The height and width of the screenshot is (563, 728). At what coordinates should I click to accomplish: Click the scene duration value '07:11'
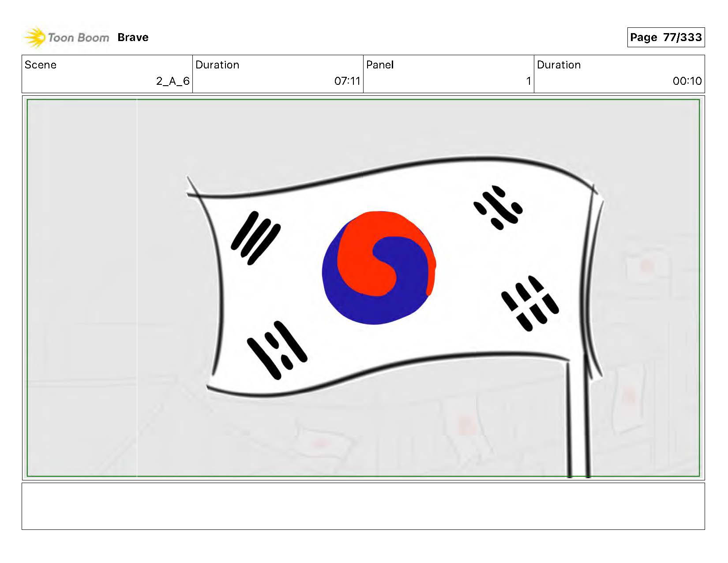tap(347, 81)
